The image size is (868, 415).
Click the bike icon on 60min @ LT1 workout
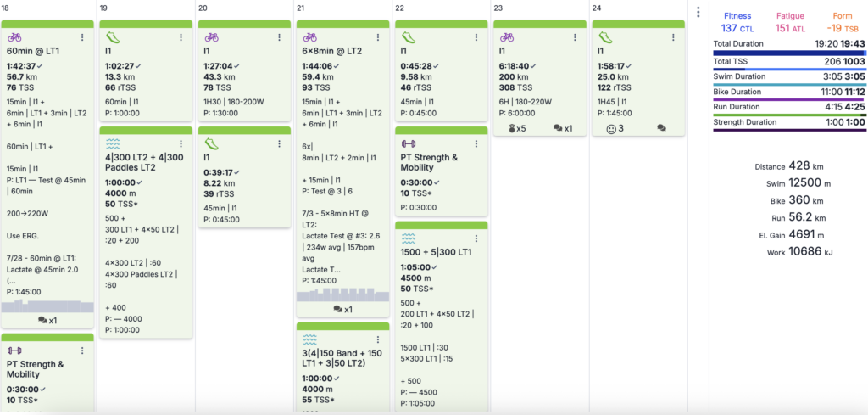[14, 37]
